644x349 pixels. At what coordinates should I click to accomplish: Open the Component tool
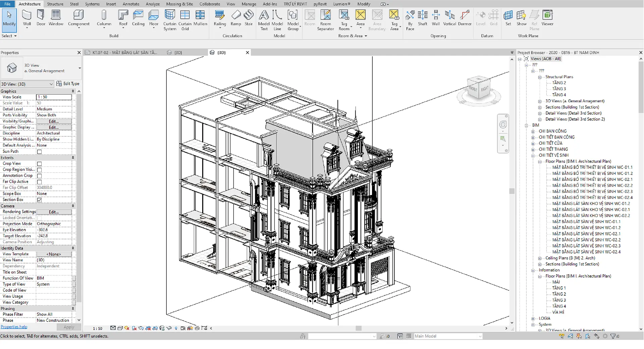(78, 18)
